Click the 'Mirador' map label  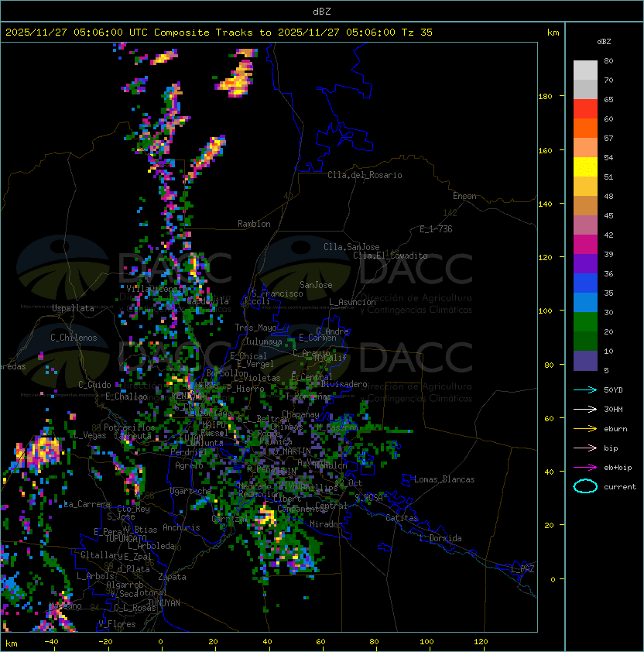click(x=327, y=524)
